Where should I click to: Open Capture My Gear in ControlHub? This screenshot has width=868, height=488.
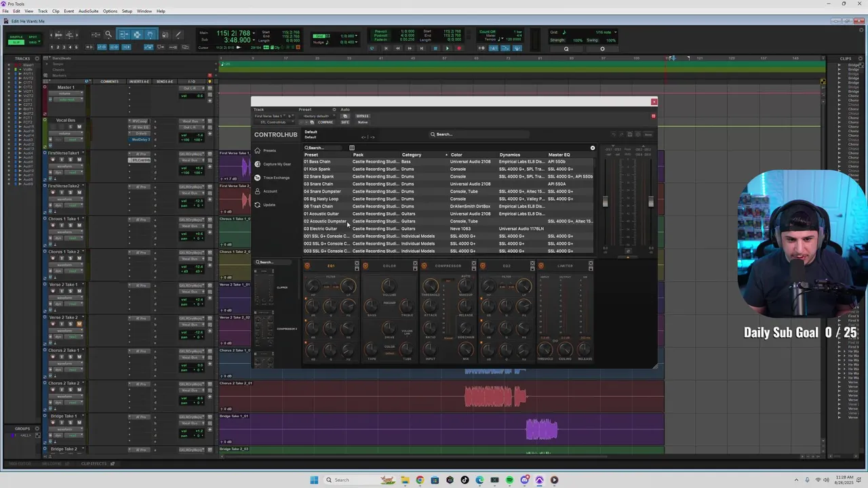(273, 164)
